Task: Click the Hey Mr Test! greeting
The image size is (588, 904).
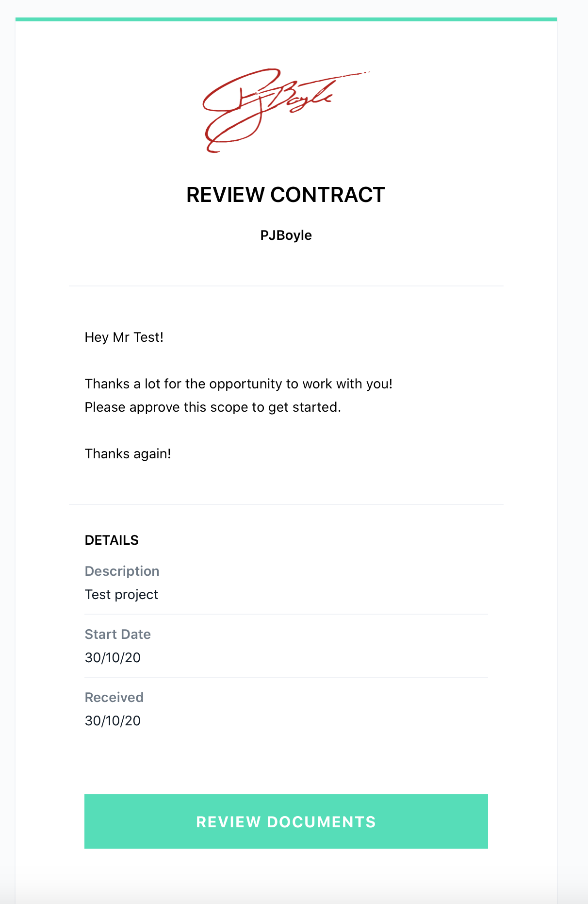Action: [x=124, y=337]
